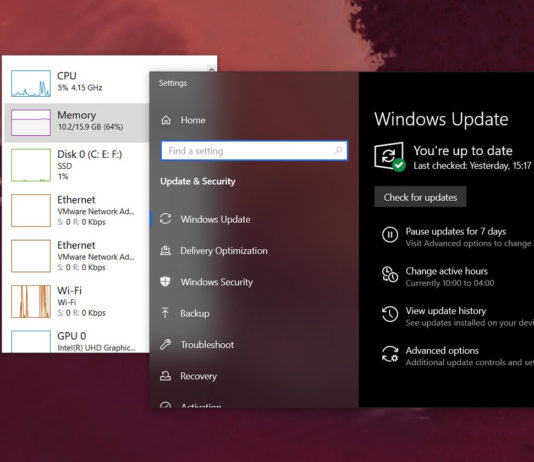Click the You're up to date text
Screen dimensions: 534x462
(x=463, y=150)
